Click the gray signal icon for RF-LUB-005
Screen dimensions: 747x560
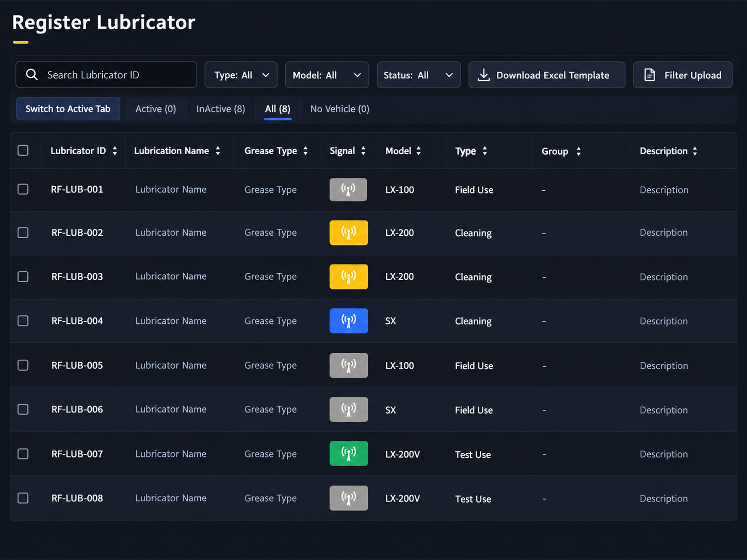tap(349, 366)
